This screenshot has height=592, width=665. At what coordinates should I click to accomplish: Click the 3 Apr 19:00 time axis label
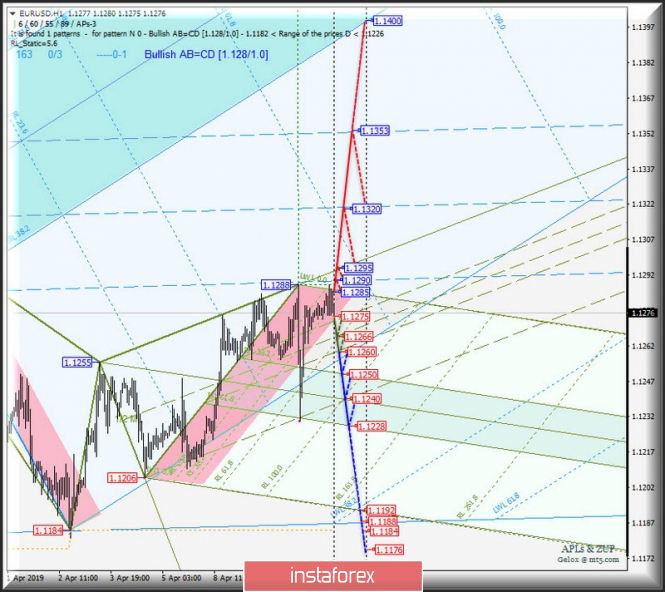click(x=130, y=578)
